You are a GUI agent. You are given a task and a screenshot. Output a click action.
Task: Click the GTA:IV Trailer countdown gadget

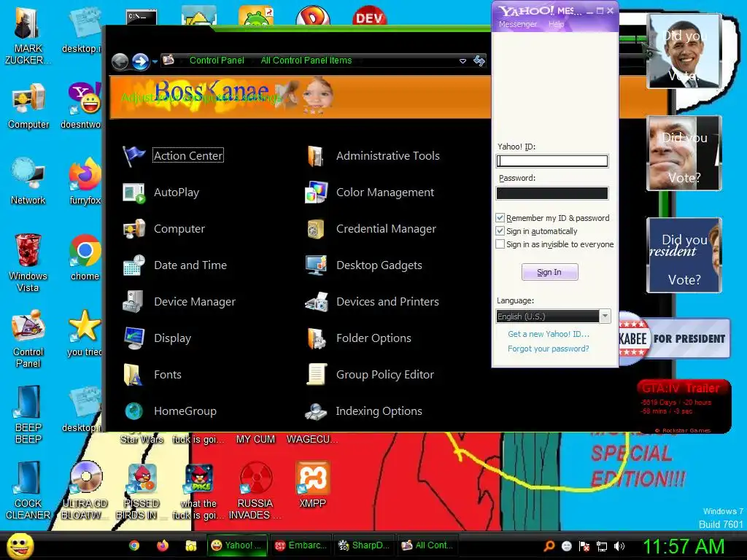683,405
